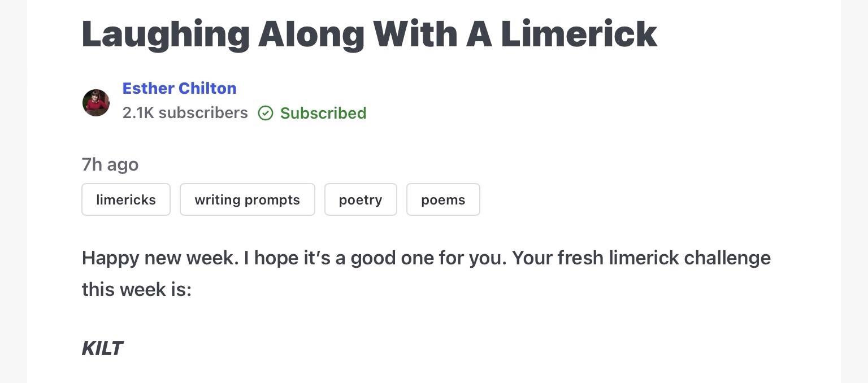The width and height of the screenshot is (868, 383).
Task: Click Esther Chilton's profile avatar
Action: coord(96,103)
